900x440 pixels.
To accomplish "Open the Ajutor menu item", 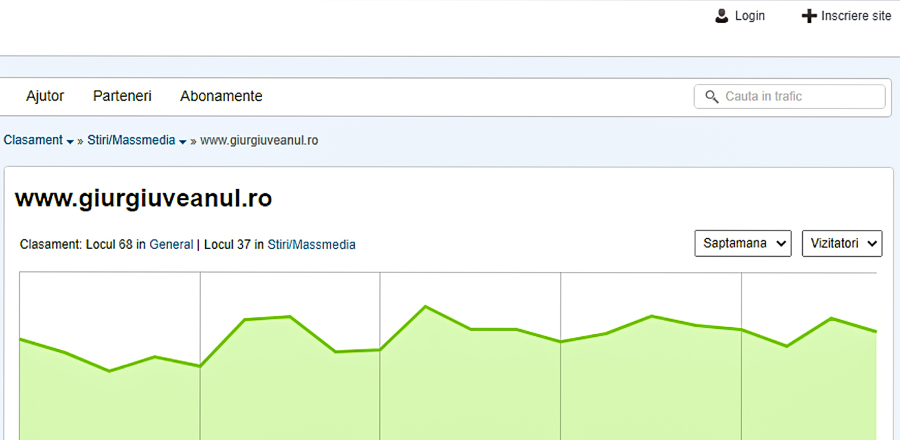I will click(45, 96).
